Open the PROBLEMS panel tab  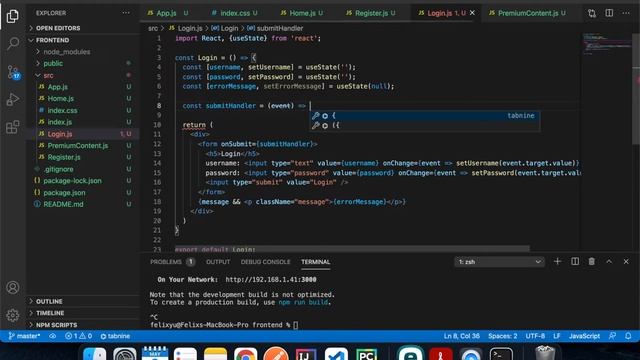tap(172, 262)
